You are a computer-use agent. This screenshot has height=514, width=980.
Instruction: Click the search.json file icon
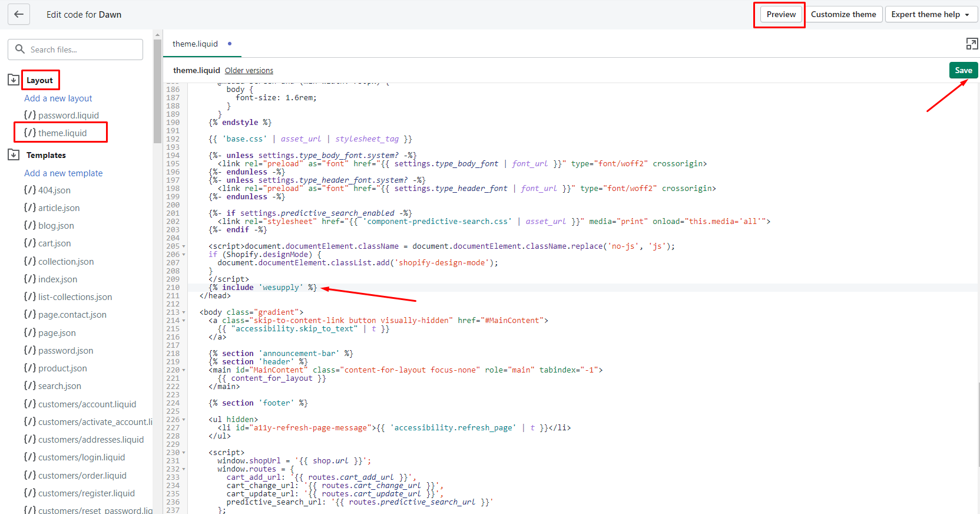30,385
